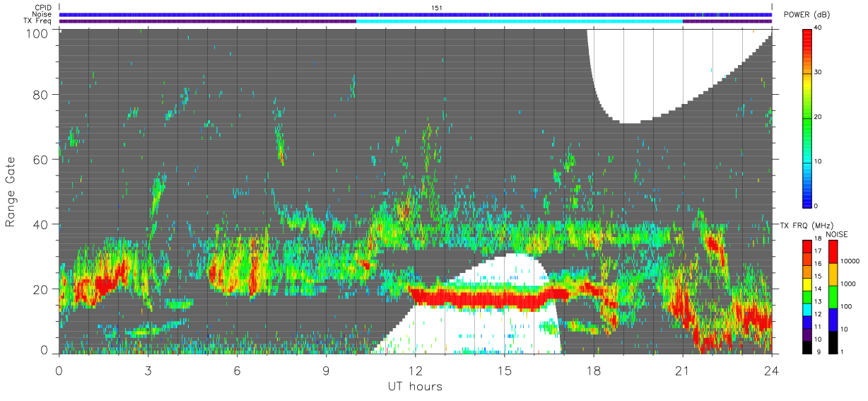Click the x-axis tick label '18'
This screenshot has height=401, width=868.
594,370
